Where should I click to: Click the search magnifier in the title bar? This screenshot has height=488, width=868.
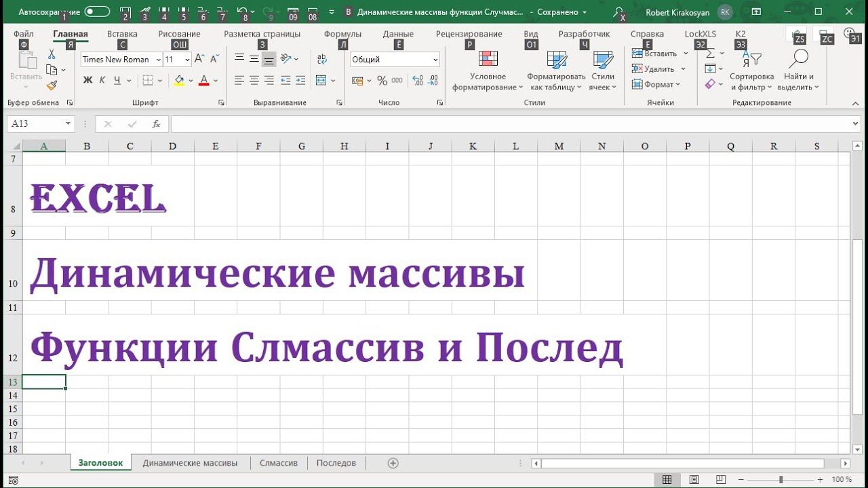[x=618, y=12]
